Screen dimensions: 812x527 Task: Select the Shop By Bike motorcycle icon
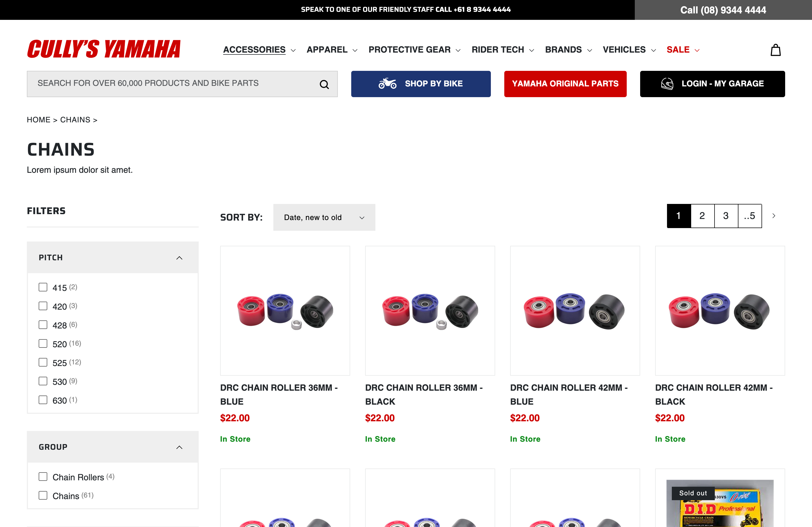[x=388, y=83]
